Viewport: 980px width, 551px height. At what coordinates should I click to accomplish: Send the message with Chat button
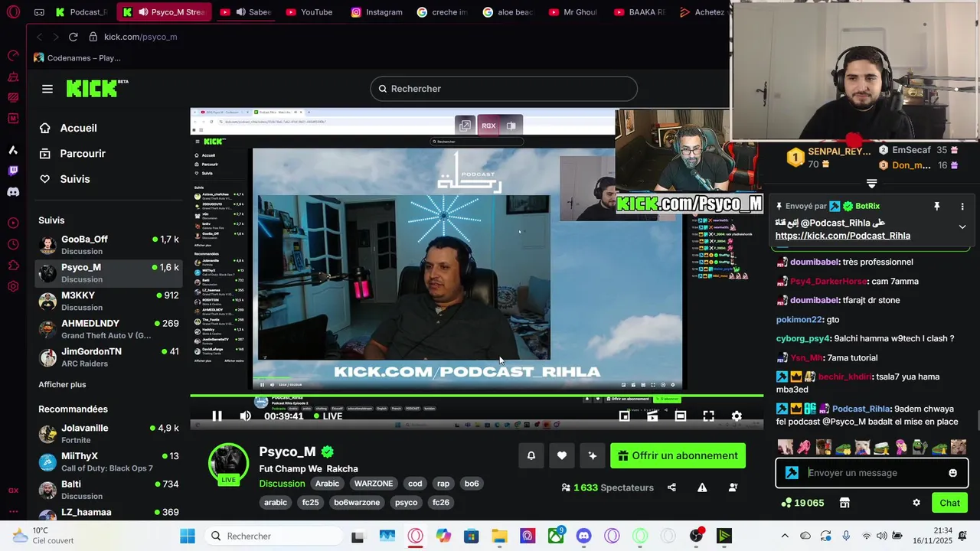pyautogui.click(x=949, y=503)
